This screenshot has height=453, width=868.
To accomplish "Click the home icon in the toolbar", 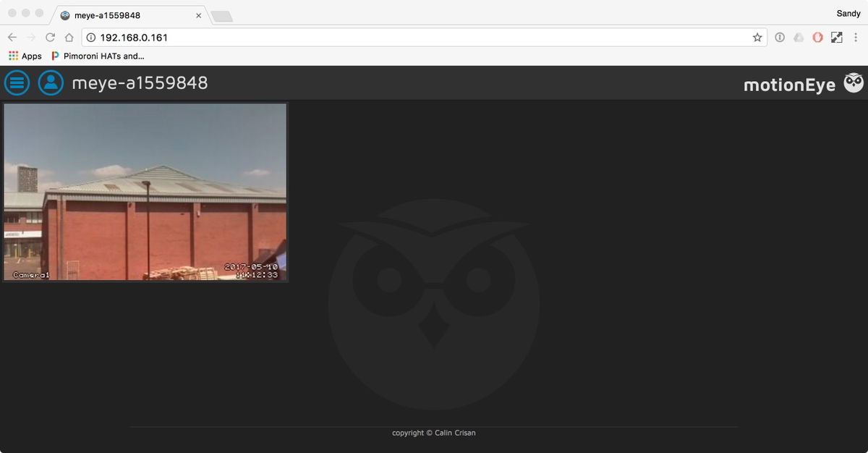I will pyautogui.click(x=69, y=37).
